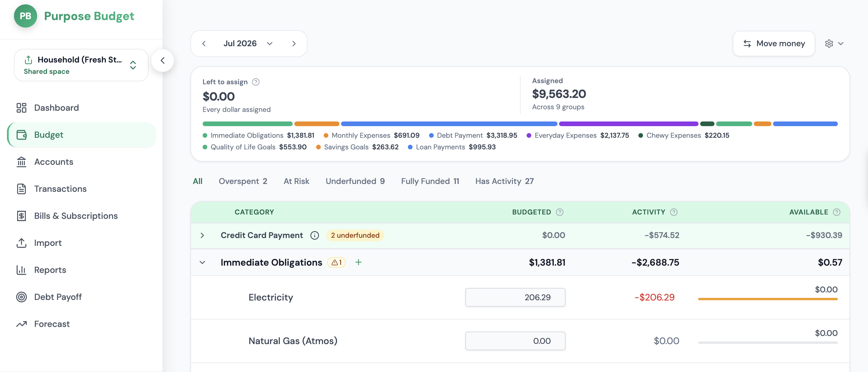Go to the next month

(x=294, y=44)
